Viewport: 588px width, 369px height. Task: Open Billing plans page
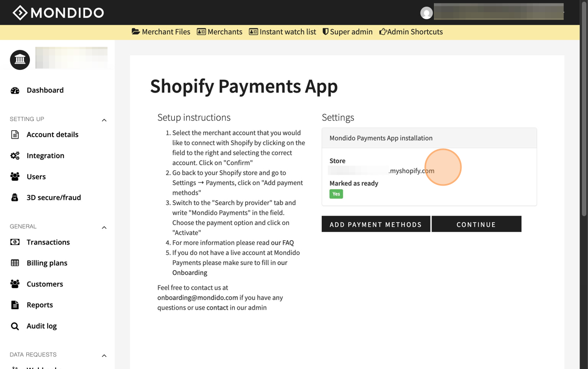click(x=47, y=263)
